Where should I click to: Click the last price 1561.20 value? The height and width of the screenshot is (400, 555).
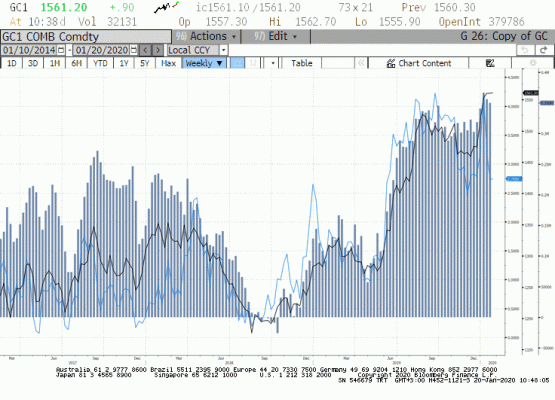pyautogui.click(x=64, y=7)
